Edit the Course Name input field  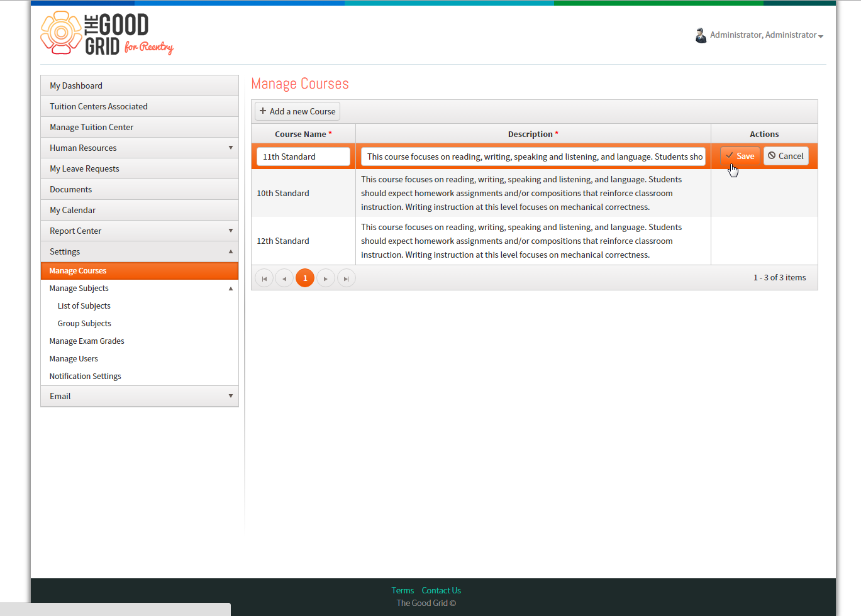(303, 157)
